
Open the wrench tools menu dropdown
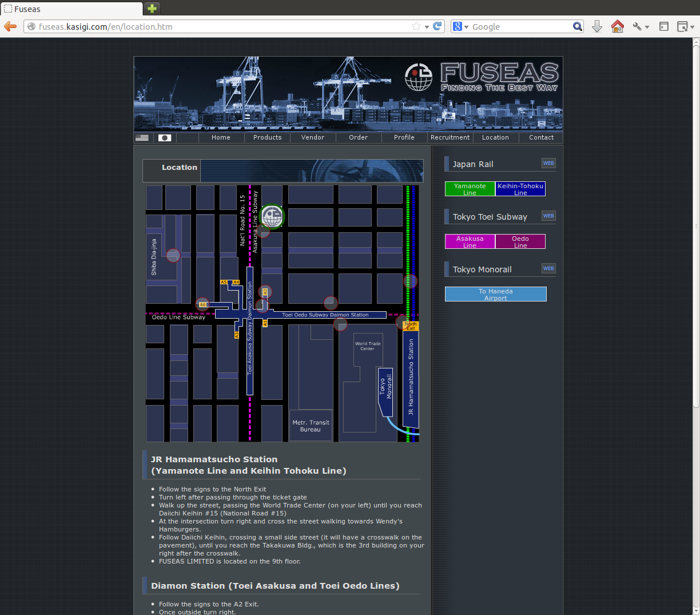[641, 26]
